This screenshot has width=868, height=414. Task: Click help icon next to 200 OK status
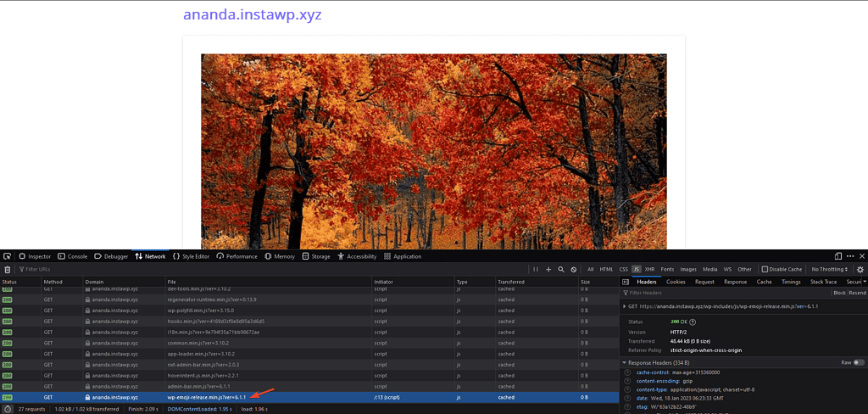pyautogui.click(x=693, y=322)
